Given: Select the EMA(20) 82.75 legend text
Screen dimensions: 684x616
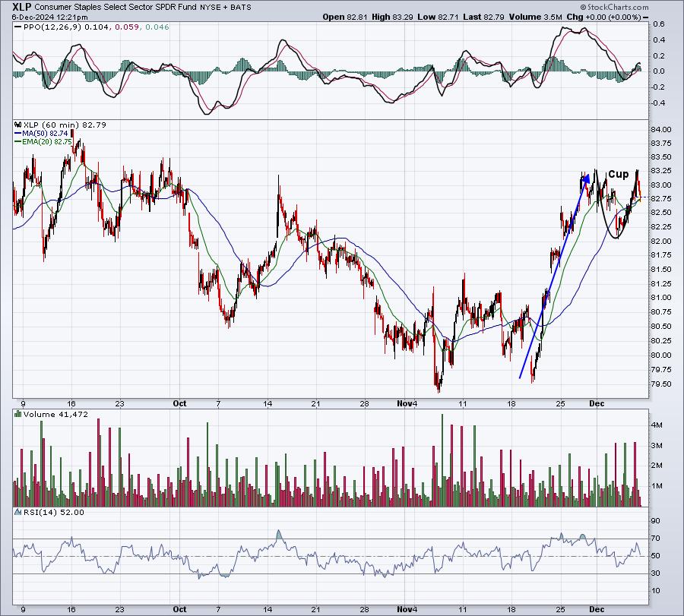Looking at the screenshot, I should (47, 142).
